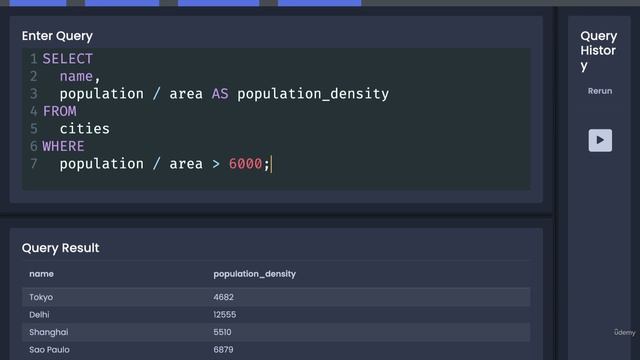
Task: Select the Sao Paulo result row
Action: [276, 350]
